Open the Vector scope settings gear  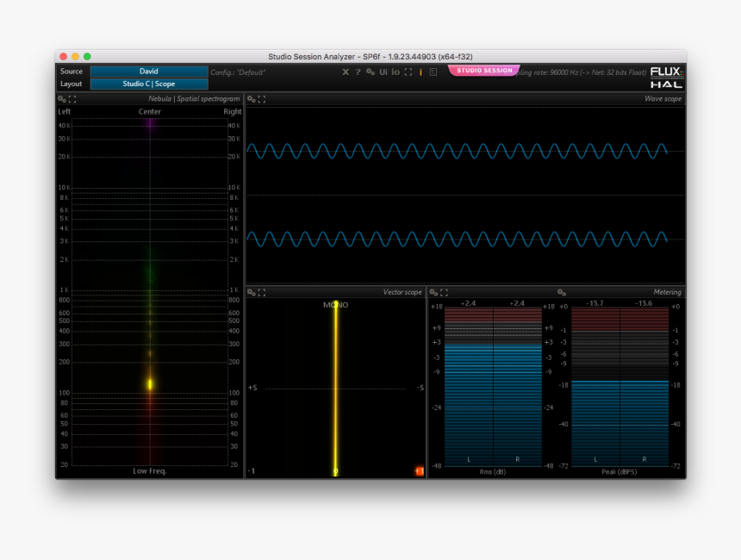pyautogui.click(x=251, y=292)
